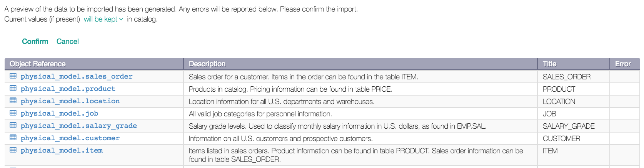Open physical_model.salary_grade link

pos(79,126)
